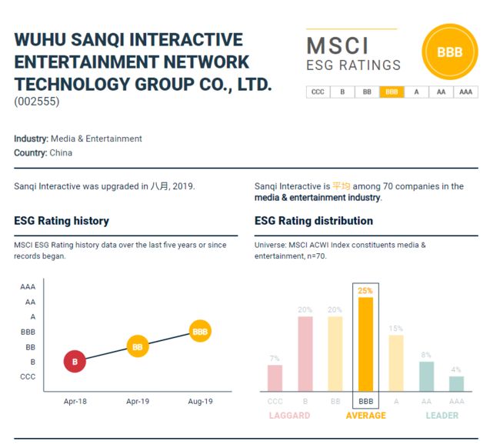Select the AA cell in rating scale
500x448 pixels.
[441, 92]
